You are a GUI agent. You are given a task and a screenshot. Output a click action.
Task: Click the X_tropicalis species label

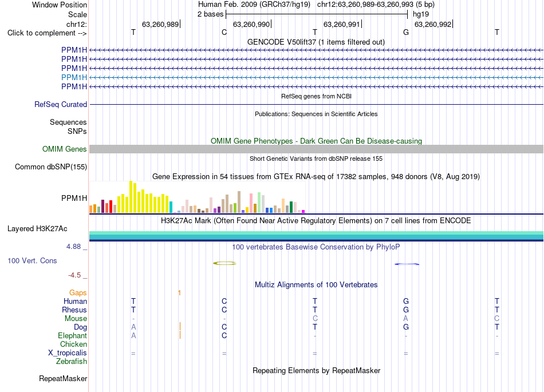pos(68,353)
